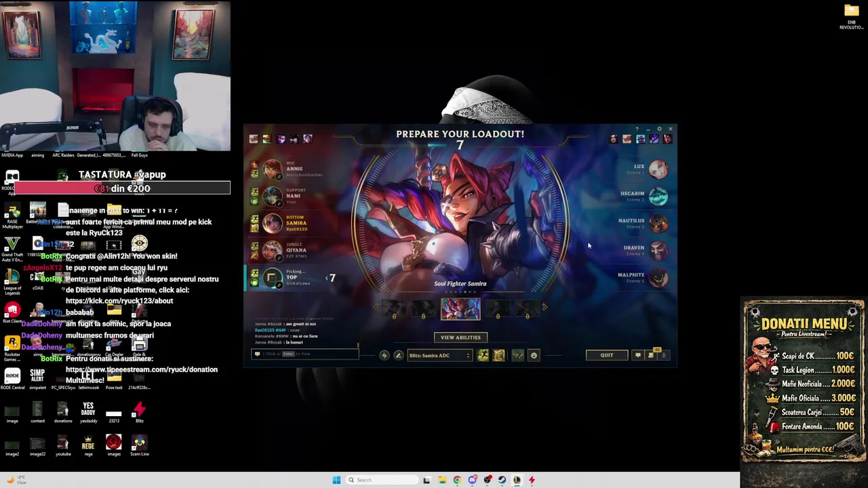Change the first summoner spell slot

483,355
